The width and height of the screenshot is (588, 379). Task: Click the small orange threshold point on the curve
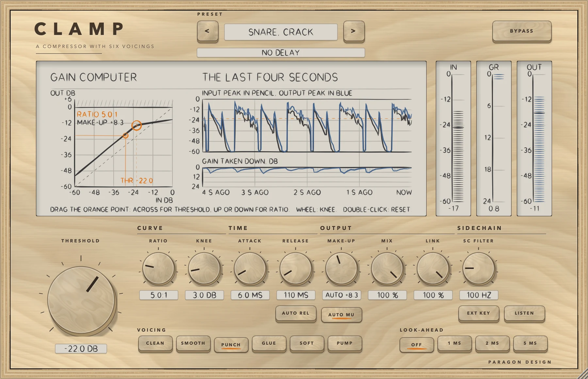(x=125, y=135)
